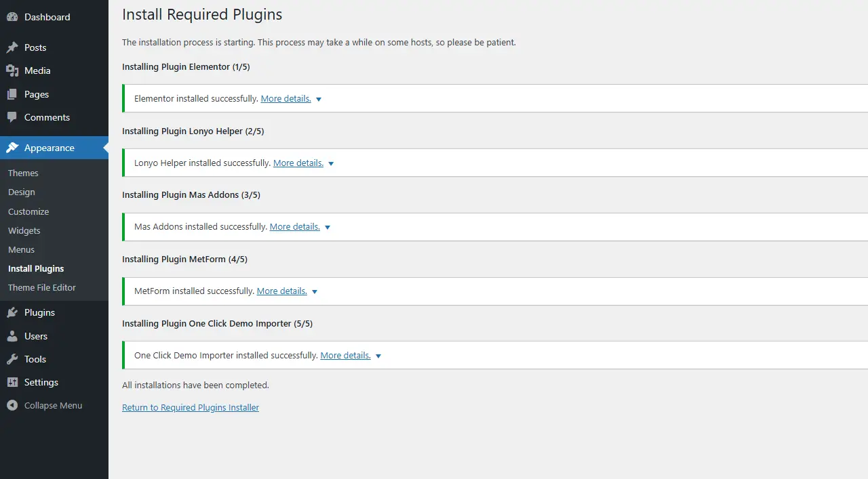Open More details for One Click Demo Importer
This screenshot has width=868, height=479.
346,355
